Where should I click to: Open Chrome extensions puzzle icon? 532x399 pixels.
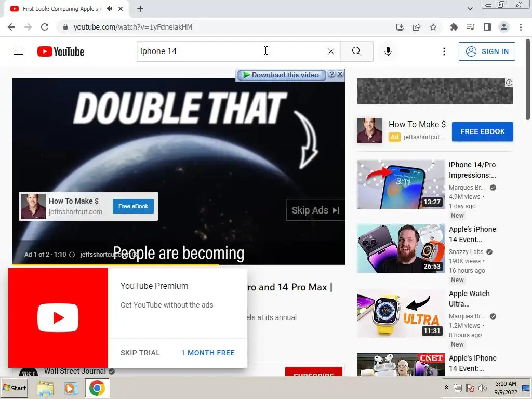click(x=454, y=27)
